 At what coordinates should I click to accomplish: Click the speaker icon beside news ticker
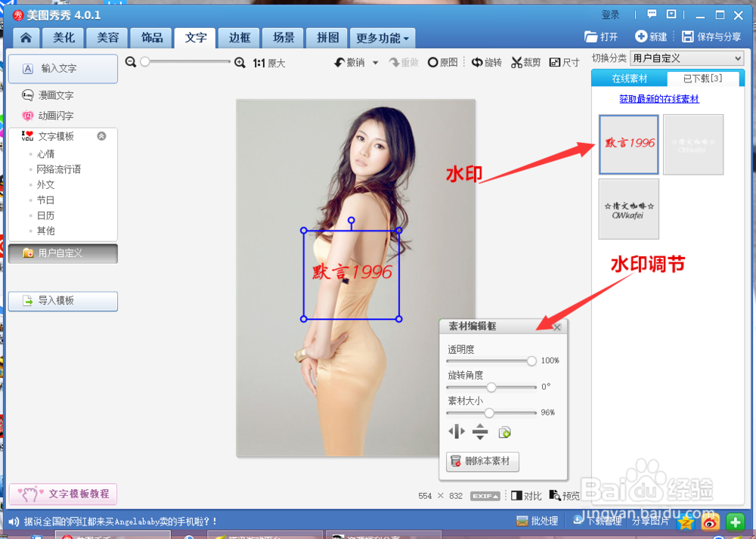tap(14, 522)
